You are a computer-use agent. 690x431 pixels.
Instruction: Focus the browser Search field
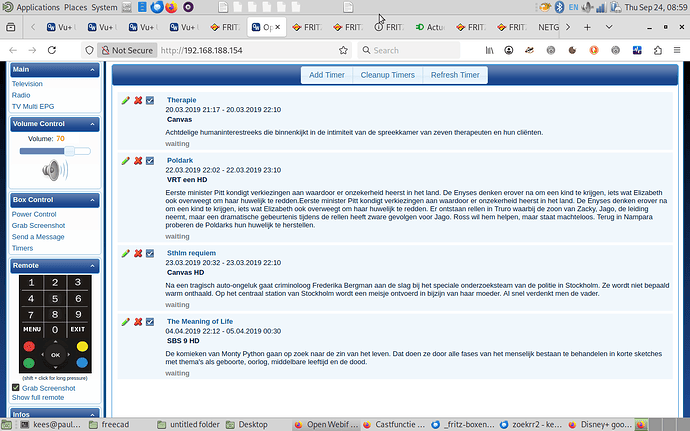(409, 50)
